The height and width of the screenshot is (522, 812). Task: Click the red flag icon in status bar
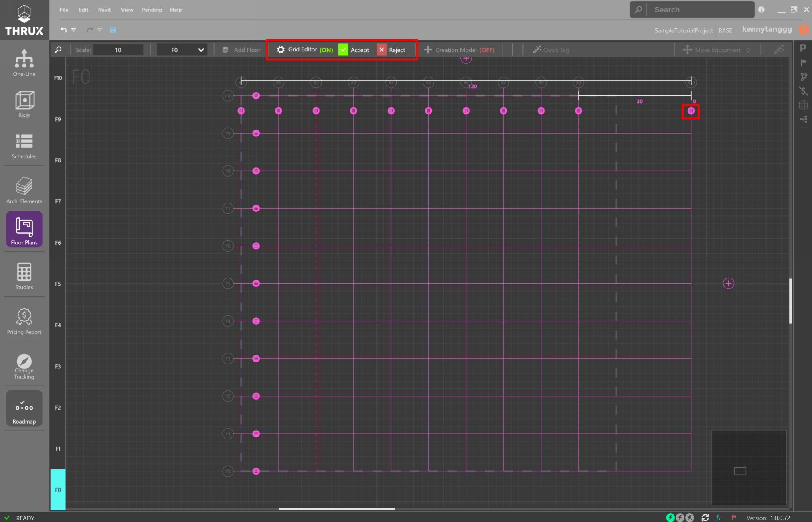coord(734,518)
